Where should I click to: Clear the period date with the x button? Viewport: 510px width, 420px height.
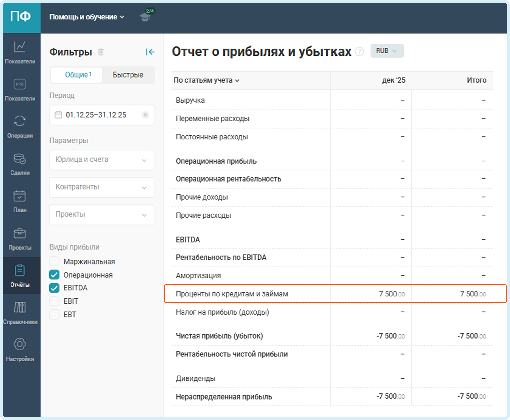(145, 115)
